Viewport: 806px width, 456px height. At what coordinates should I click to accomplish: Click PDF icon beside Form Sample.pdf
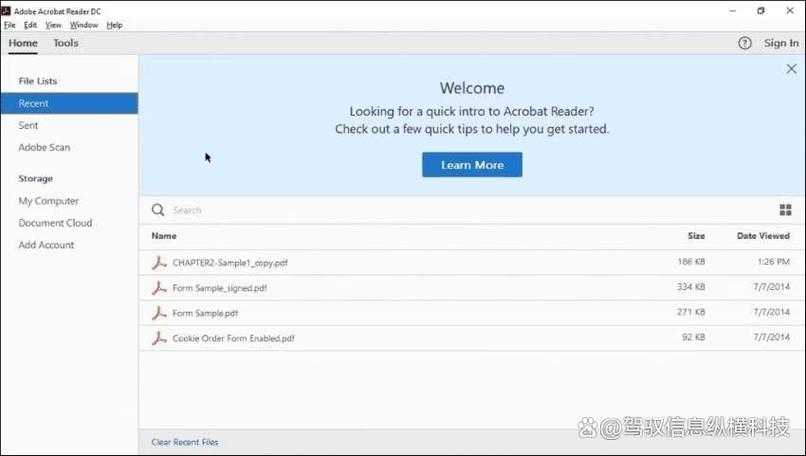158,313
